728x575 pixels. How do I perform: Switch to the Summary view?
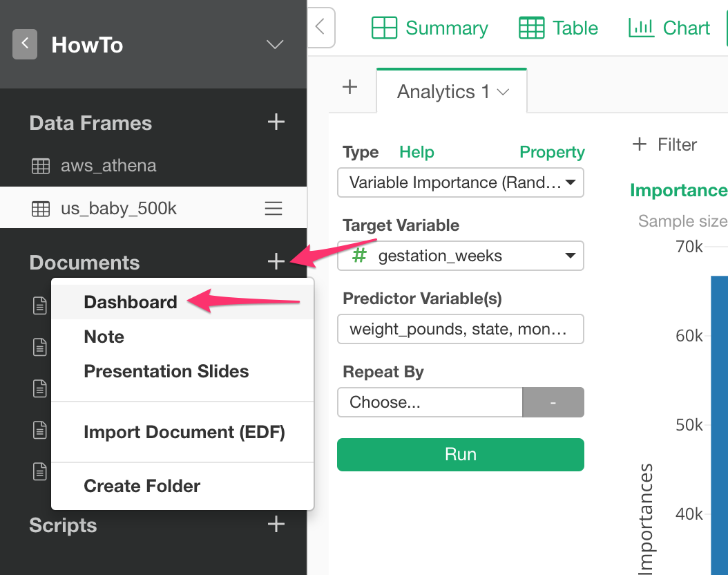[430, 28]
